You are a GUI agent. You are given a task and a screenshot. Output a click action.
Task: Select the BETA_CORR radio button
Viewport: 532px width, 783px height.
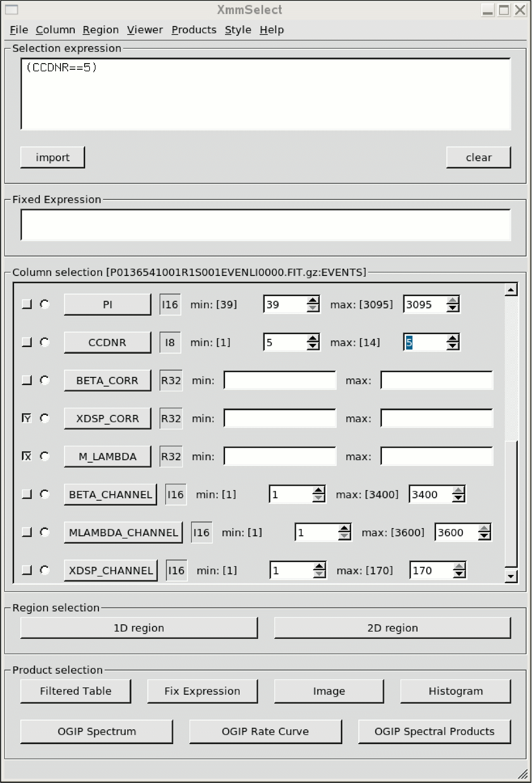44,380
